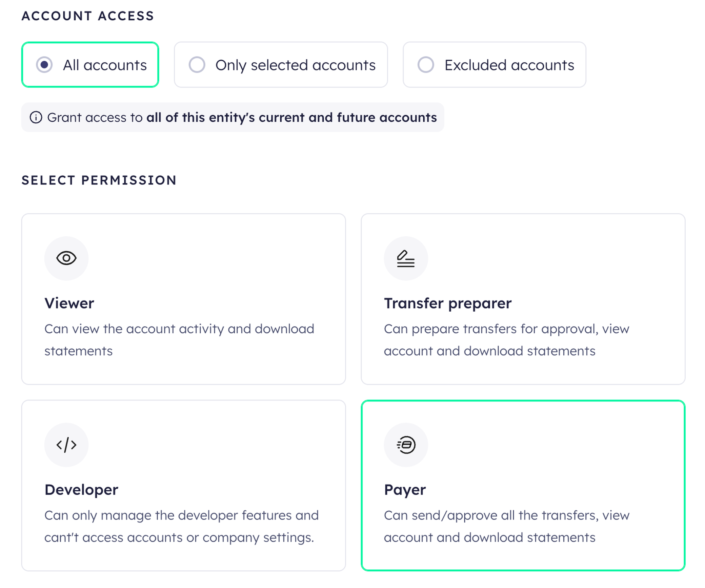This screenshot has height=588, width=705.
Task: Click the card payment icon on the Payer card
Action: tap(406, 445)
